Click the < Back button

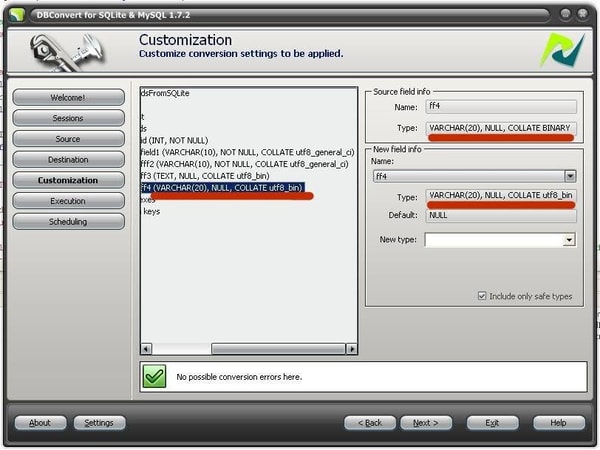[370, 423]
